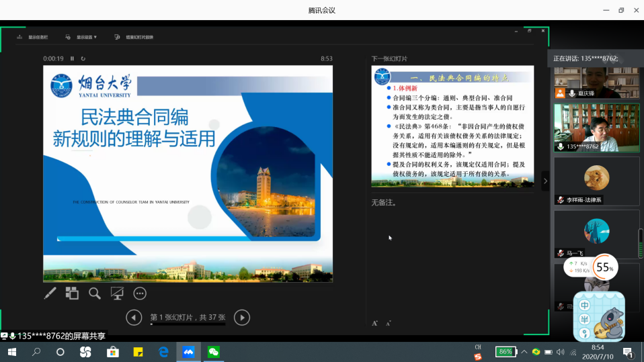
Task: Collapse participant video panel with chevron
Action: tap(545, 181)
